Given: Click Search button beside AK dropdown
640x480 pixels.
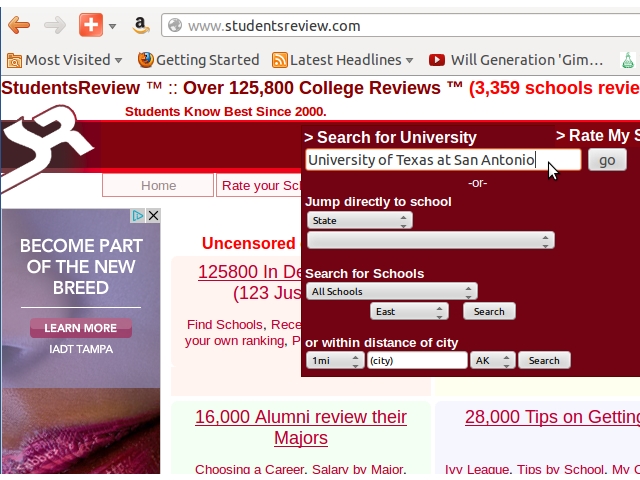Looking at the screenshot, I should pyautogui.click(x=544, y=360).
